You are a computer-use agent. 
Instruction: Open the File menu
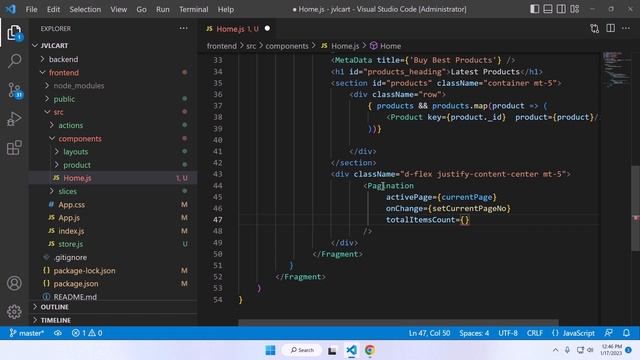click(x=31, y=9)
